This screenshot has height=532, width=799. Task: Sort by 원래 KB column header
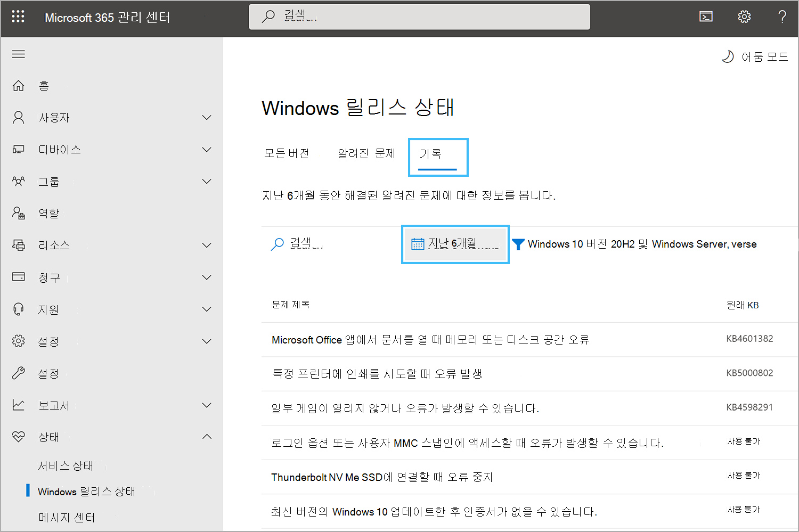pos(743,305)
